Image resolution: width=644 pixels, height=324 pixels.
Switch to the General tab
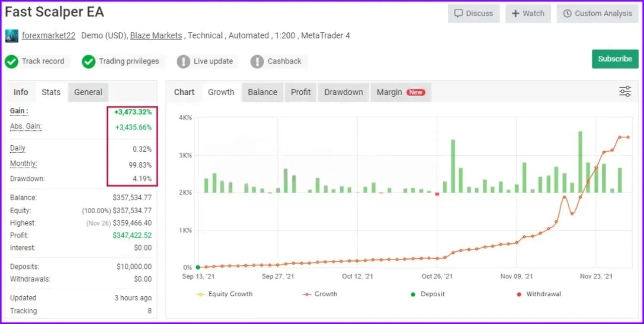[x=88, y=92]
